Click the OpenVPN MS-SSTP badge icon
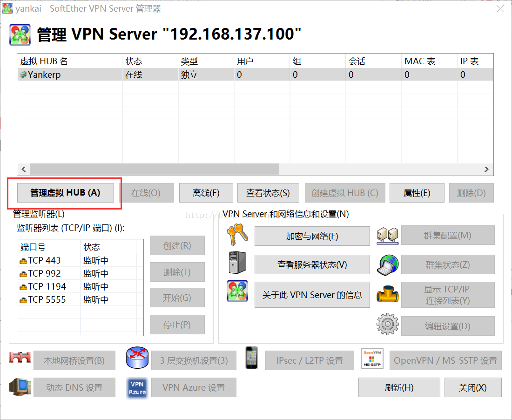 tap(371, 359)
